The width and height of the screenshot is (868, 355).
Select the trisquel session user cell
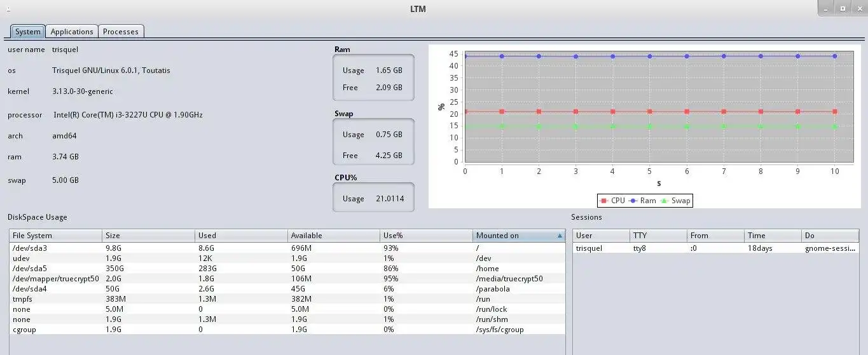coord(601,248)
